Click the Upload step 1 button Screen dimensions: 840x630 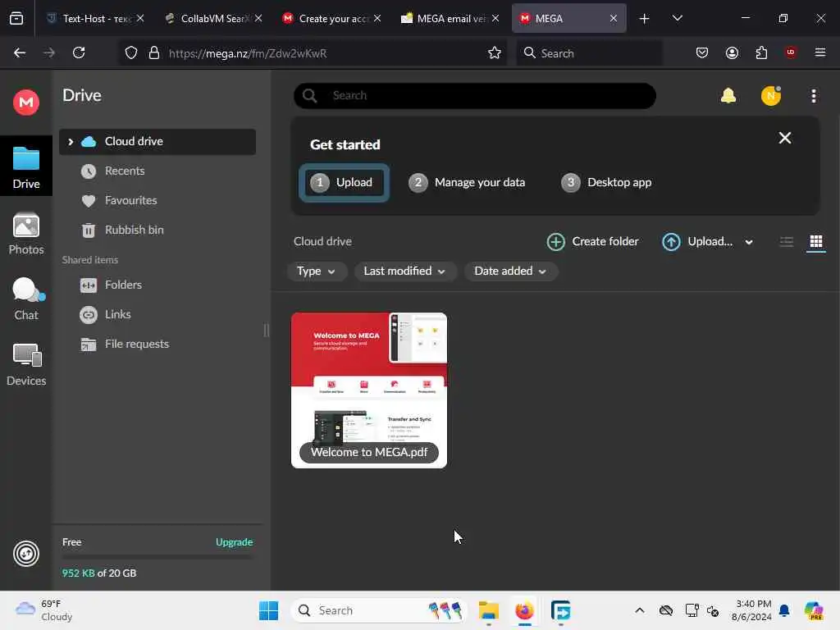click(344, 183)
